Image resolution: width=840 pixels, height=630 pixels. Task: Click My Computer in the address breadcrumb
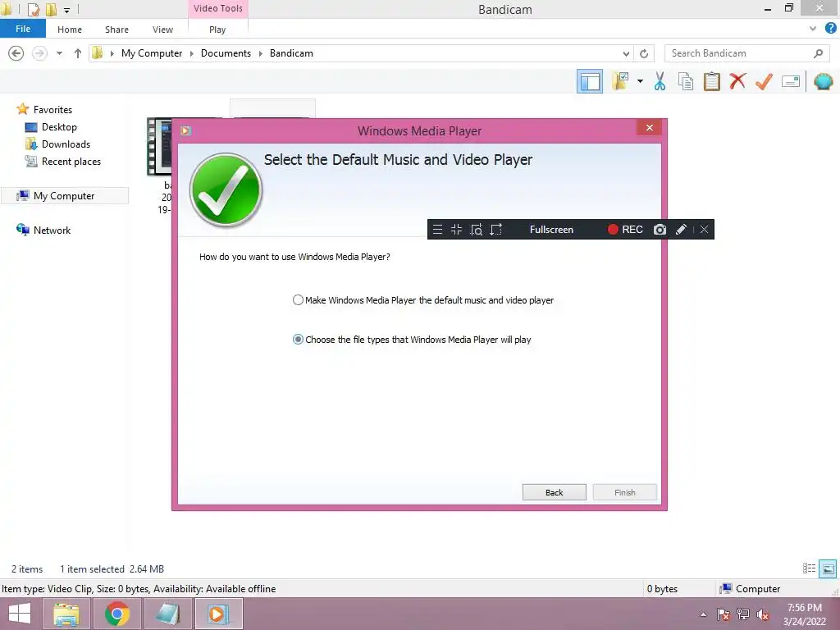(x=152, y=53)
